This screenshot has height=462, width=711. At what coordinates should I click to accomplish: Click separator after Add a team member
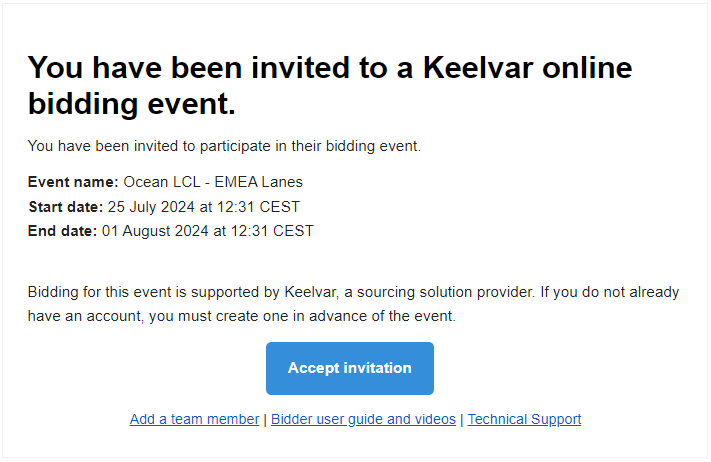click(x=265, y=420)
